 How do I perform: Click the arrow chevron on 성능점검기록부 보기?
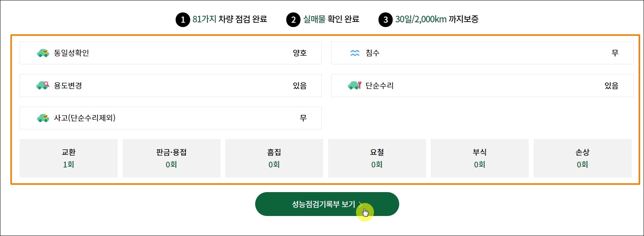coord(360,204)
